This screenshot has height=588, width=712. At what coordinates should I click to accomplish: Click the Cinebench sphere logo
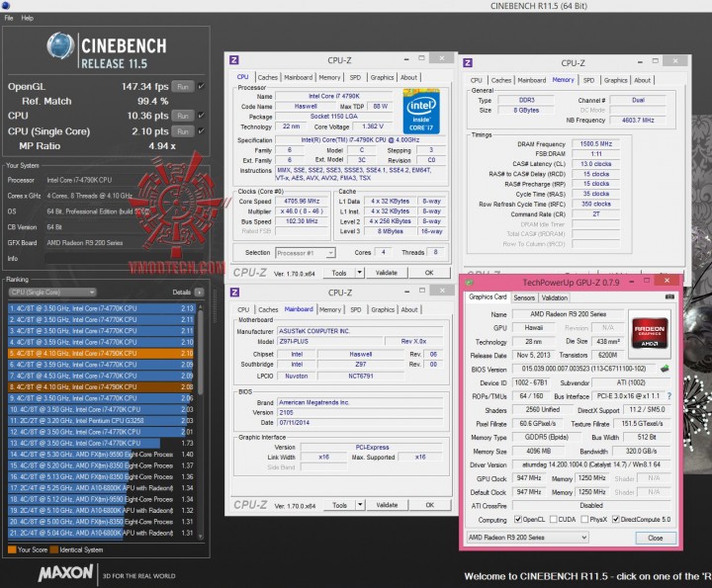click(x=61, y=46)
